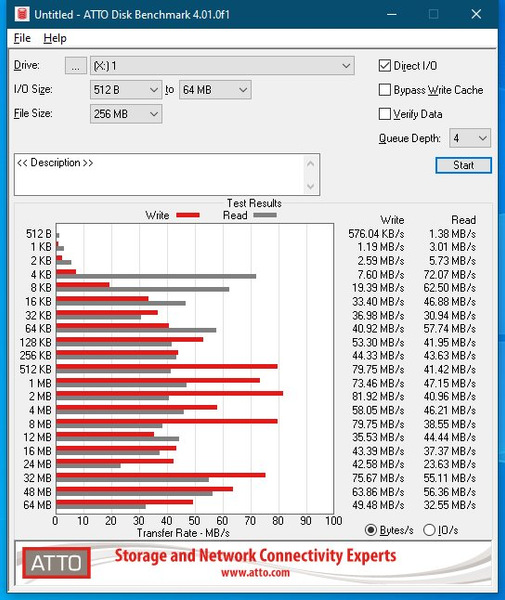
Task: Click the write value 53.30 MB/s
Action: point(378,342)
